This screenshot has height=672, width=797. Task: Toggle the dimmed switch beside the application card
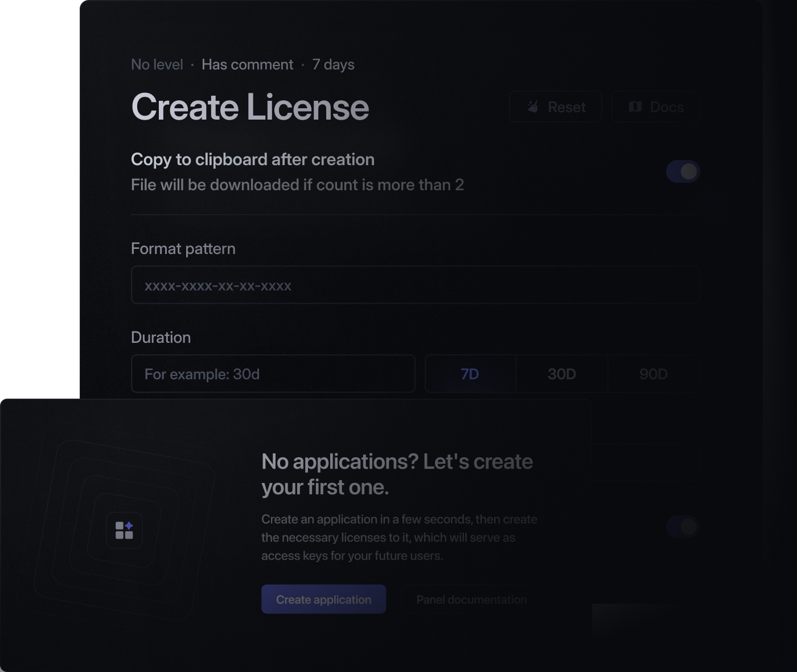683,527
